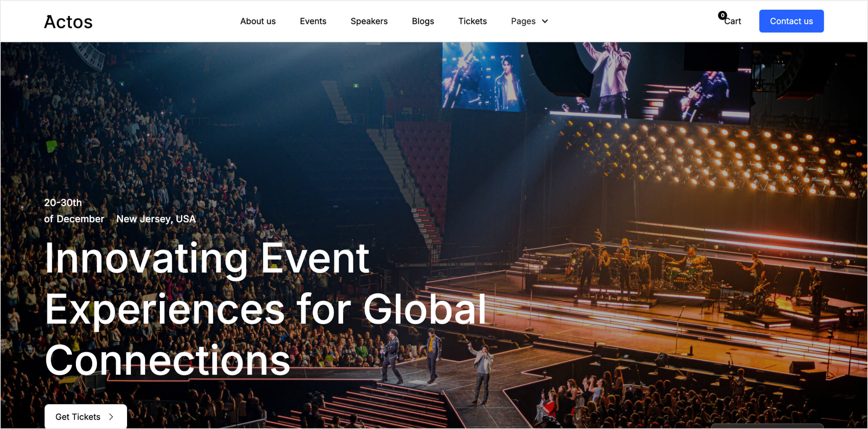Open the Speakers page
The height and width of the screenshot is (429, 868).
coord(368,21)
